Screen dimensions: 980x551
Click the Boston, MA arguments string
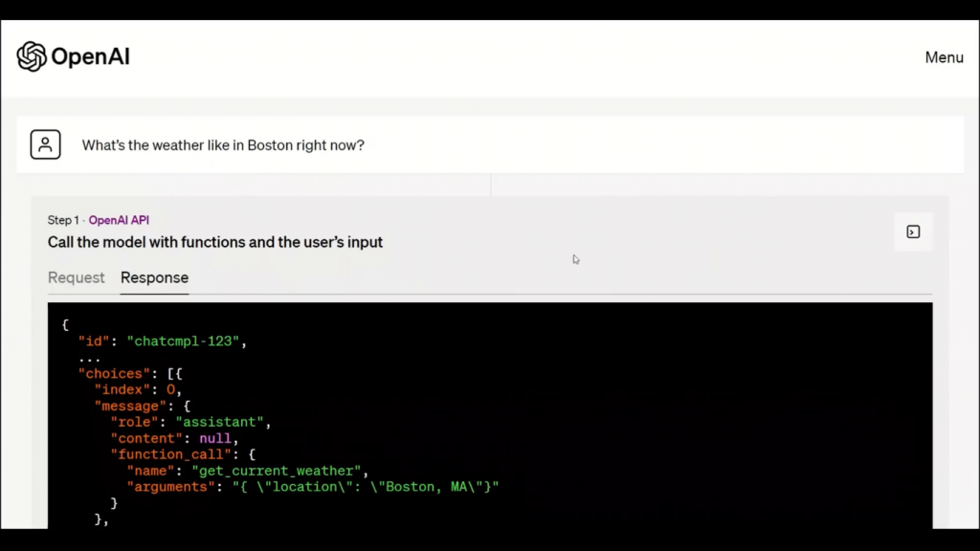click(366, 487)
